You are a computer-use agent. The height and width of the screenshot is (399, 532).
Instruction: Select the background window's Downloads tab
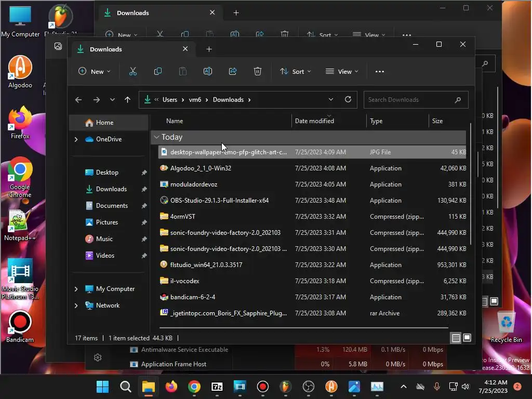pos(159,13)
